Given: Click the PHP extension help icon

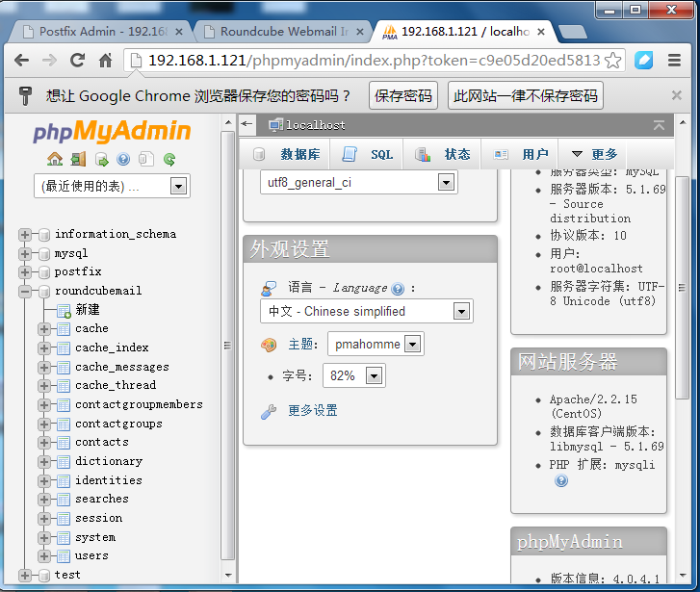Looking at the screenshot, I should coord(561,480).
